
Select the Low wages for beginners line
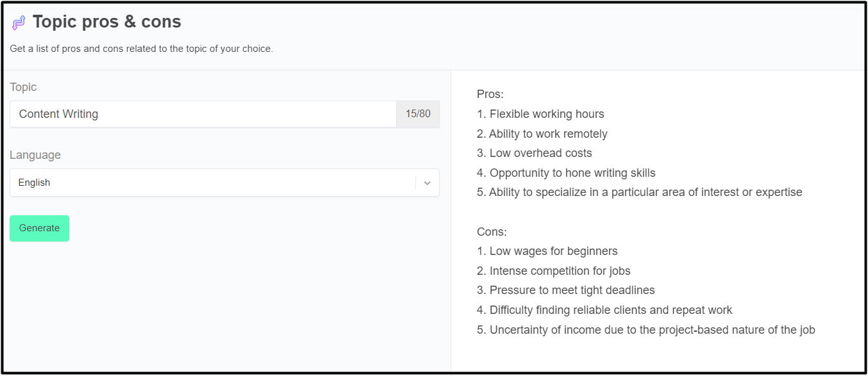(547, 251)
